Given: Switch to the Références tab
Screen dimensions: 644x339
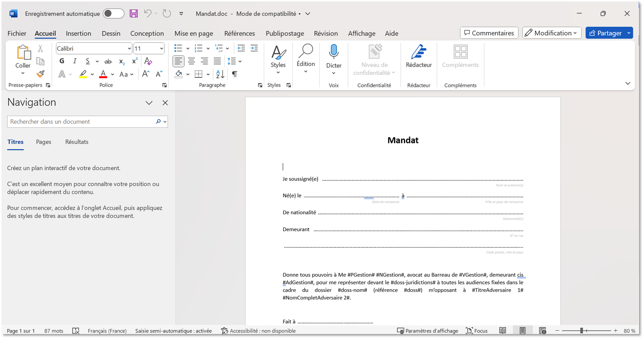Looking at the screenshot, I should (240, 33).
